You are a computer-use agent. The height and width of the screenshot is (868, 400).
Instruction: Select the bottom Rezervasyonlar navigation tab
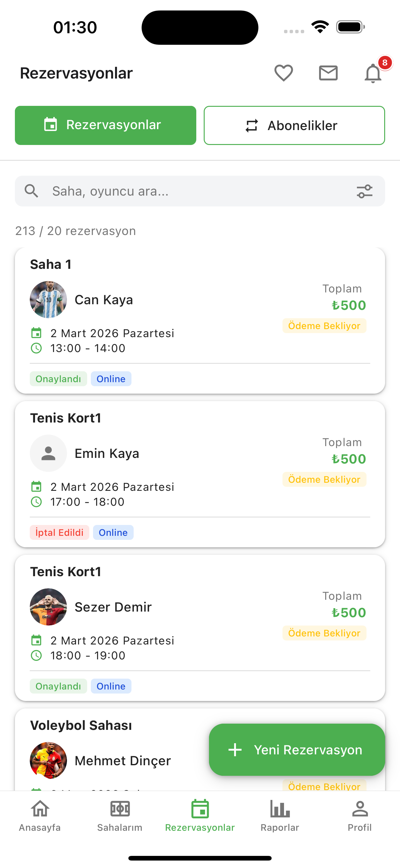(200, 816)
